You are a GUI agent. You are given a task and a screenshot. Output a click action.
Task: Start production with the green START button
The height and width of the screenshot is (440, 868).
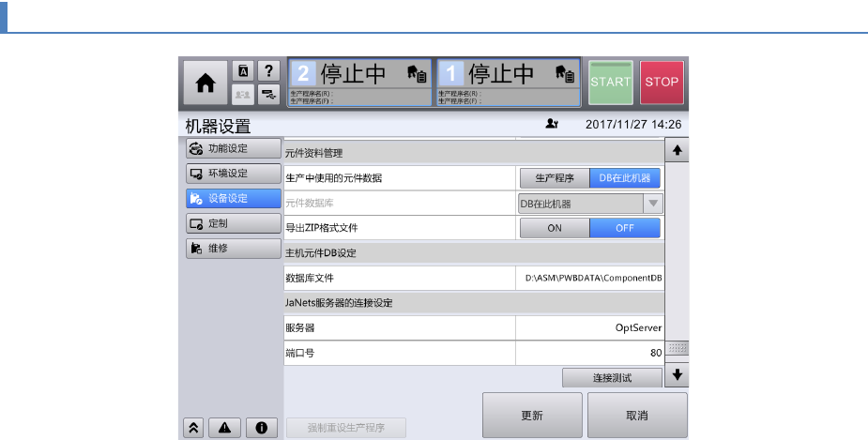(x=611, y=83)
